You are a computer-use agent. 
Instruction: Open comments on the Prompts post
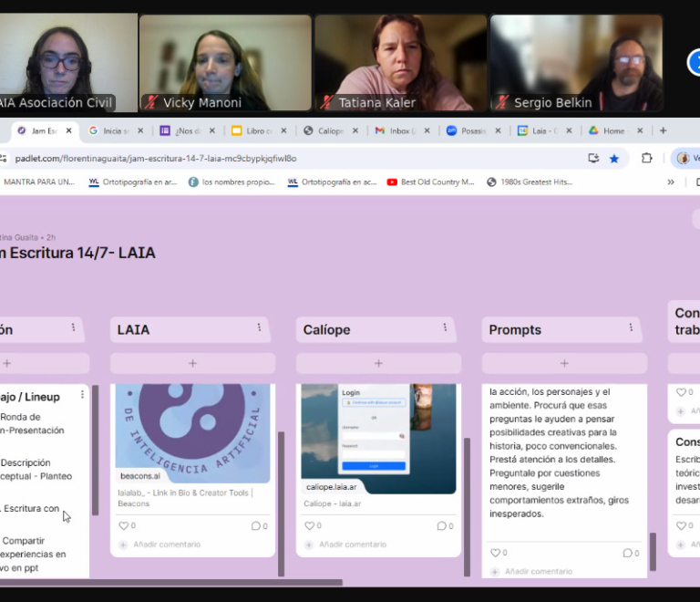pos(627,554)
